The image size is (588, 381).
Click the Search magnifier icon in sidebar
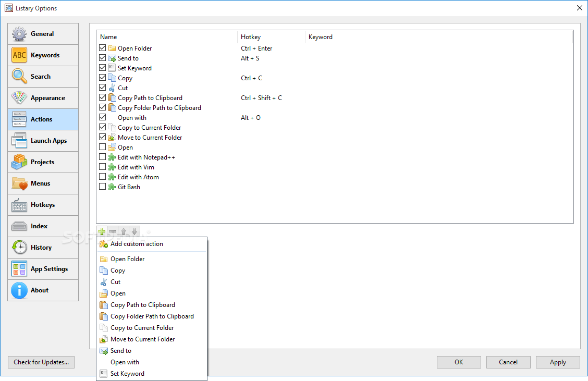coord(19,77)
